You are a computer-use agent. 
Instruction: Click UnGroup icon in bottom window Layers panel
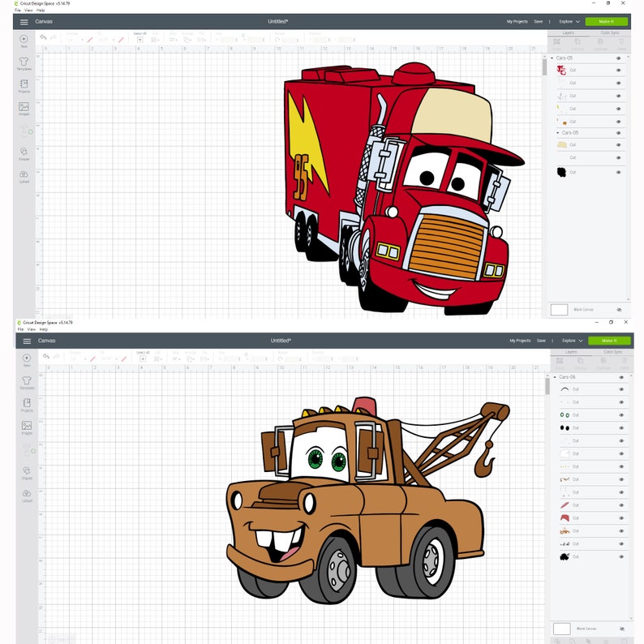[x=581, y=363]
